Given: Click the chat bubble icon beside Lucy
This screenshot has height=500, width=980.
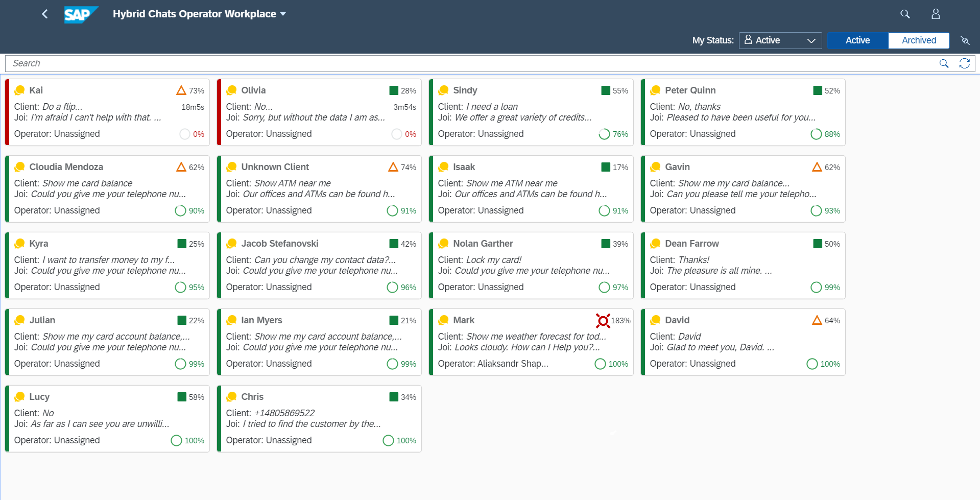Looking at the screenshot, I should (20, 397).
